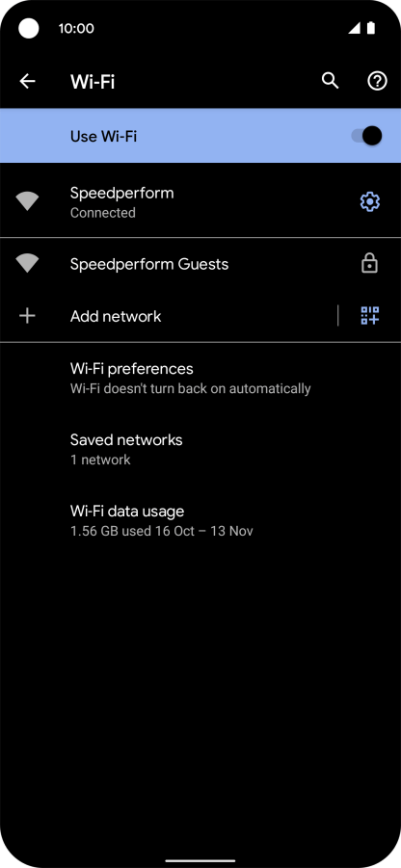Tap the plus icon beside Add network

[x=27, y=316]
